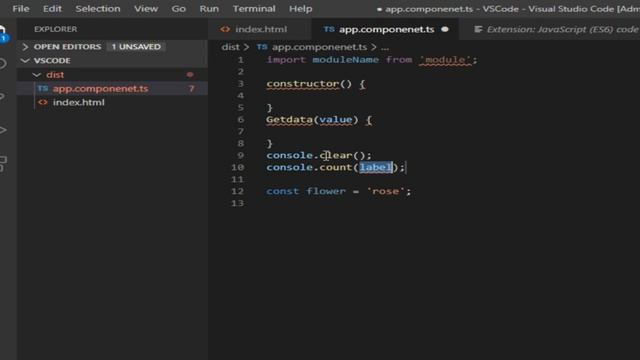This screenshot has height=360, width=640.
Task: Open Search view in the activity bar
Action: click(x=3, y=64)
